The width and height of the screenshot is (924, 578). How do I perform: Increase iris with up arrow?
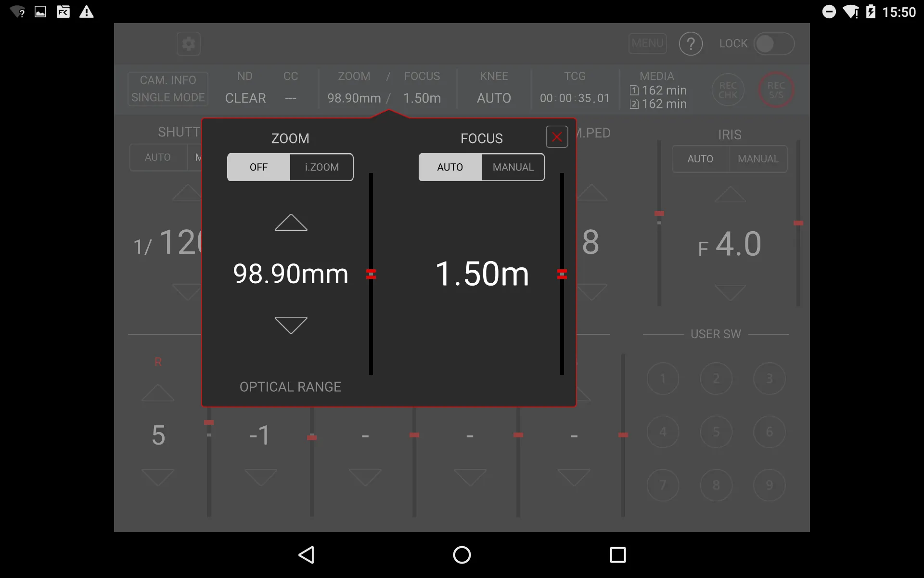click(x=730, y=194)
